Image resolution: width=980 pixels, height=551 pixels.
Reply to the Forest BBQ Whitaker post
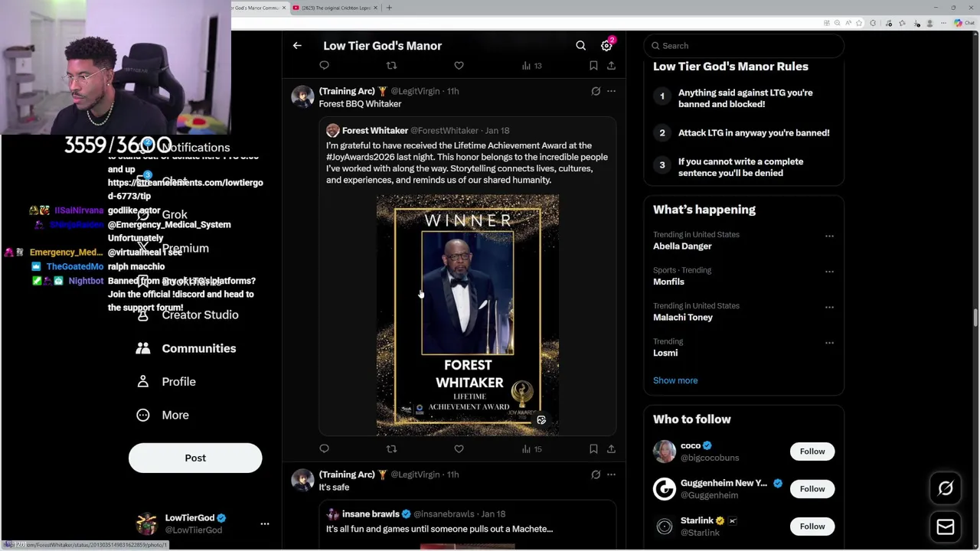tap(324, 449)
